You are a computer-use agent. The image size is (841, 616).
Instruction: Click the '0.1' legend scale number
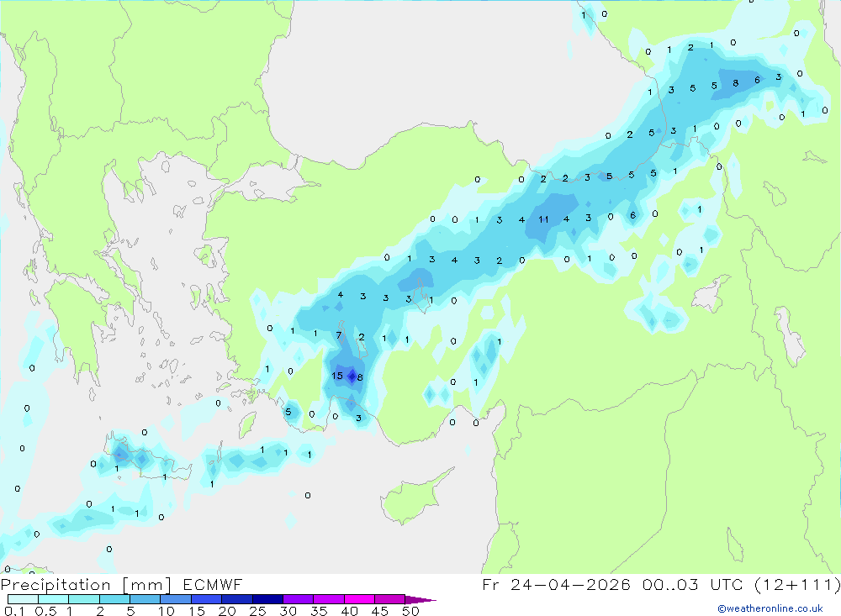point(14,611)
